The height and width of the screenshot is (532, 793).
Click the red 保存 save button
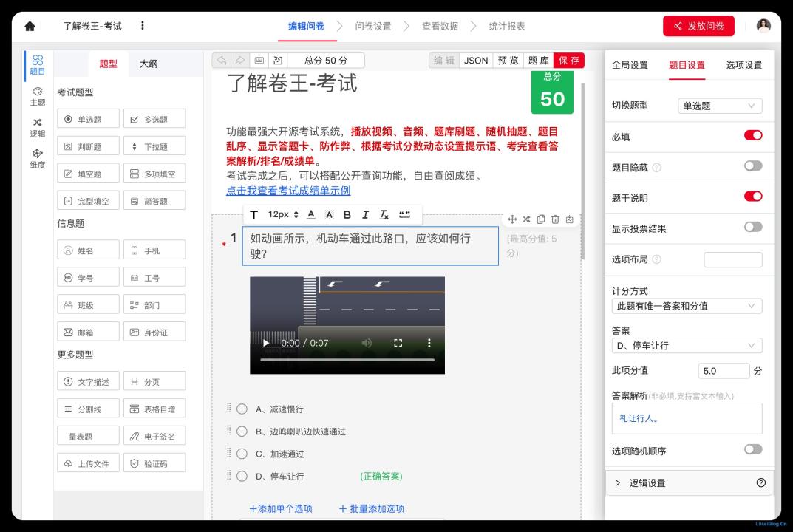tap(569, 61)
